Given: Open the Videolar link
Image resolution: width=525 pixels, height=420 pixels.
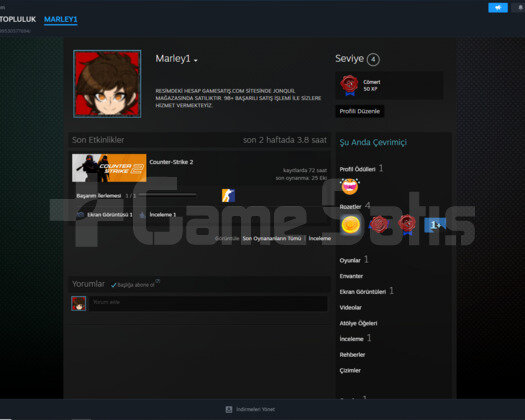Looking at the screenshot, I should (x=351, y=307).
